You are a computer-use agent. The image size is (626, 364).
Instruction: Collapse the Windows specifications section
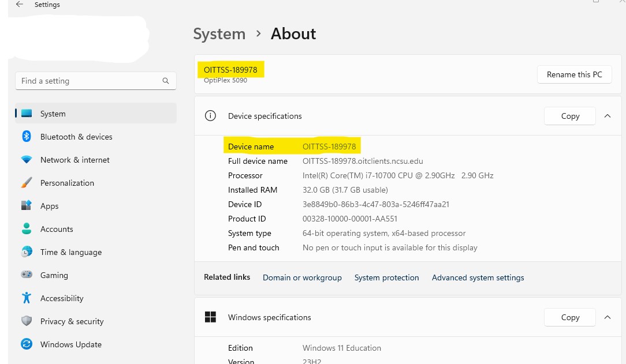(608, 317)
